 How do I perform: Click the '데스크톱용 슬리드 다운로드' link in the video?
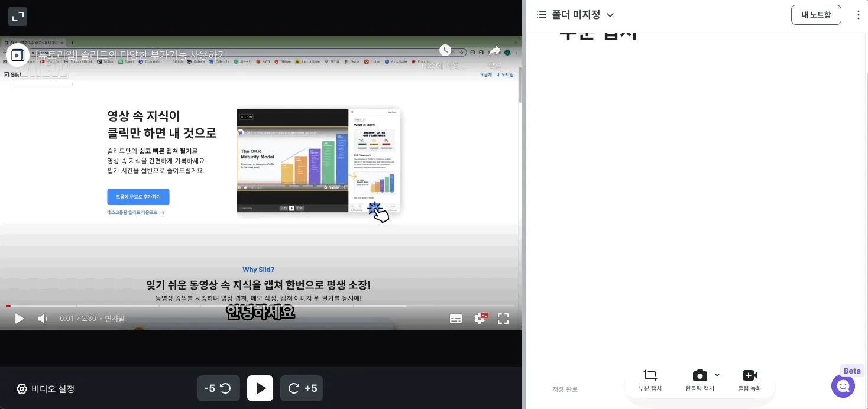click(135, 212)
